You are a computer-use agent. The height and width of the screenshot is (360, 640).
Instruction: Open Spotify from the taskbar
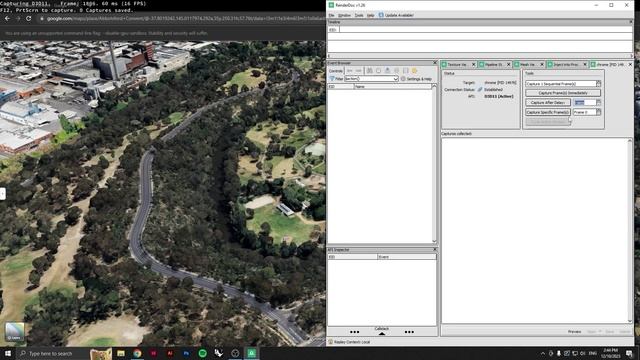202,353
